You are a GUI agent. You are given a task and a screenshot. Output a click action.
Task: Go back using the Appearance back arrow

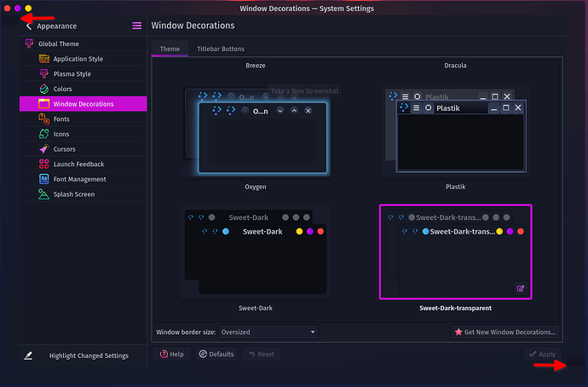[29, 26]
